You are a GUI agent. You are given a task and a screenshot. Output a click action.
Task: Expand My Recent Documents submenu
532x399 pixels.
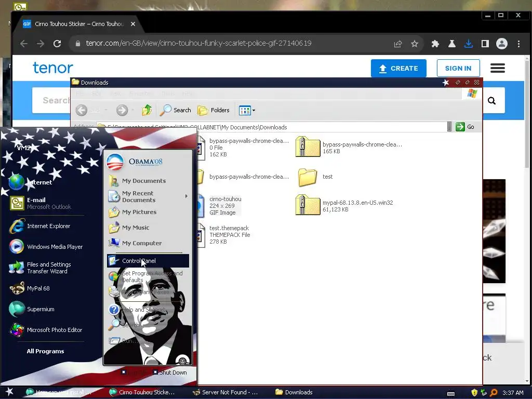point(148,196)
